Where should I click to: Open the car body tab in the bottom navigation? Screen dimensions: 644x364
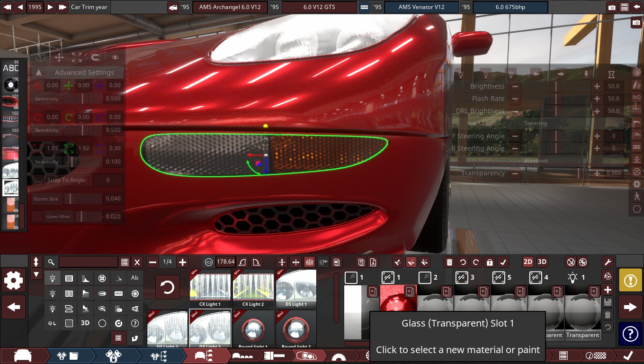click(23, 355)
